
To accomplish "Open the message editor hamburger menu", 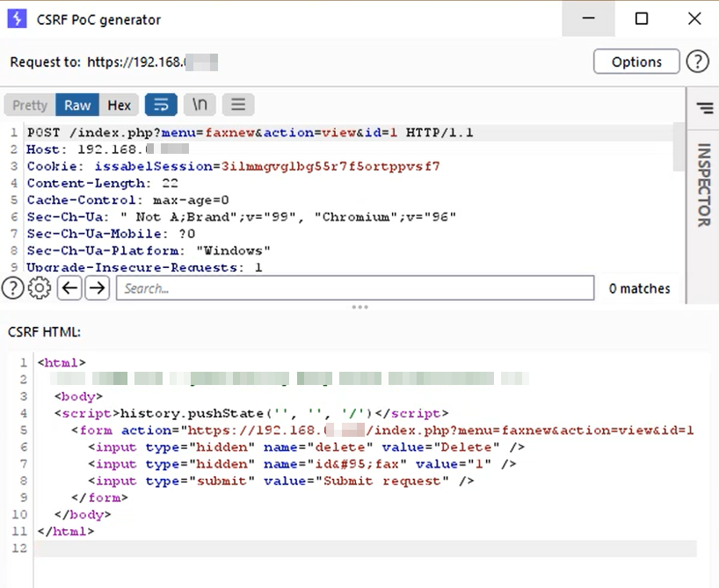I will click(238, 105).
